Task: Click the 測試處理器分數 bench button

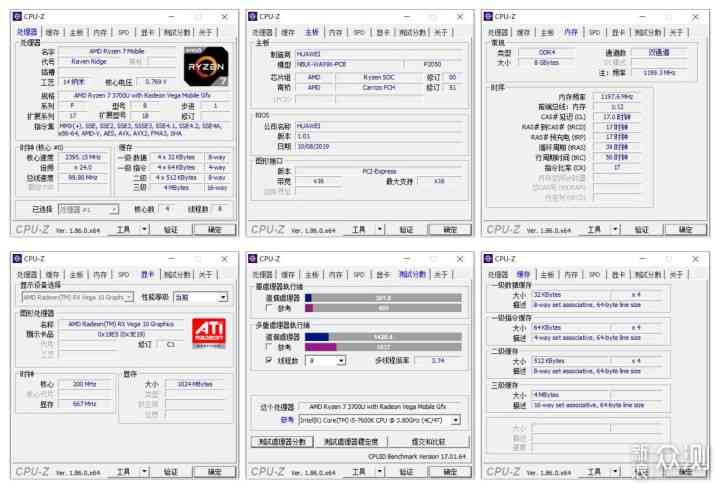Action: click(x=282, y=442)
